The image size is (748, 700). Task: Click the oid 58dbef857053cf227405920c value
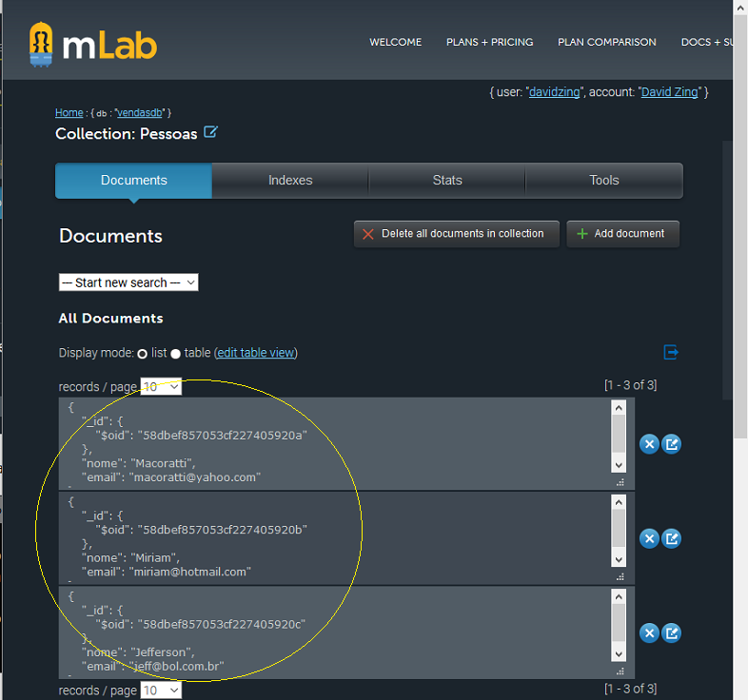tap(222, 624)
